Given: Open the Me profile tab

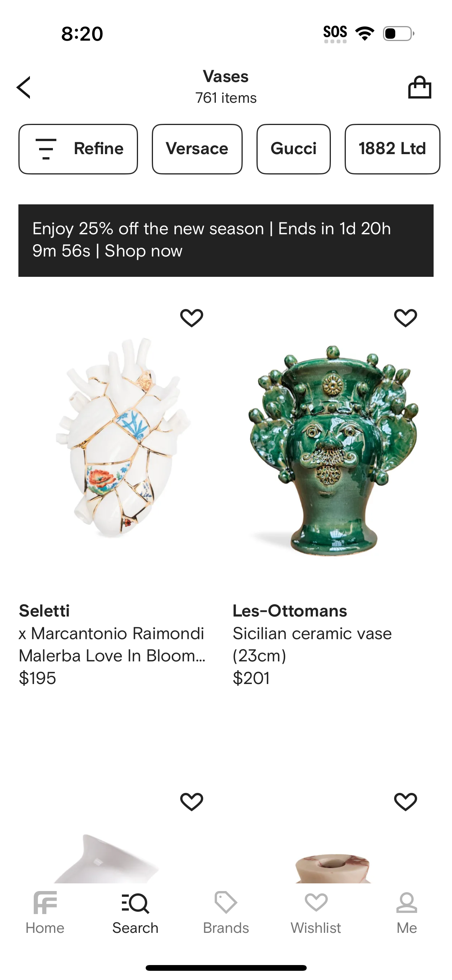Looking at the screenshot, I should [x=406, y=913].
